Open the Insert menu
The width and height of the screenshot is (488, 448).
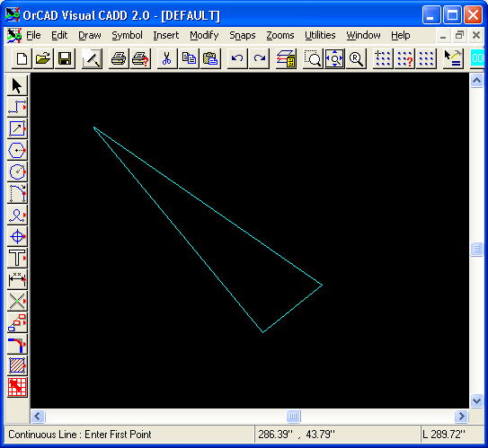(166, 35)
